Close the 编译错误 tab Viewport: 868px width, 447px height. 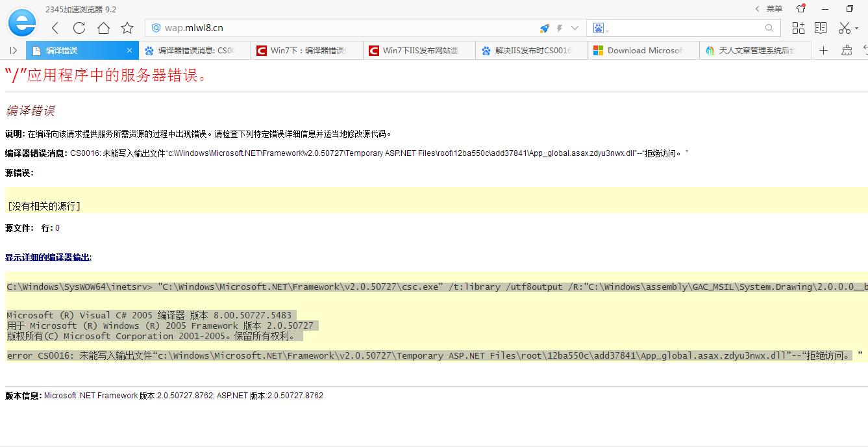click(x=129, y=51)
